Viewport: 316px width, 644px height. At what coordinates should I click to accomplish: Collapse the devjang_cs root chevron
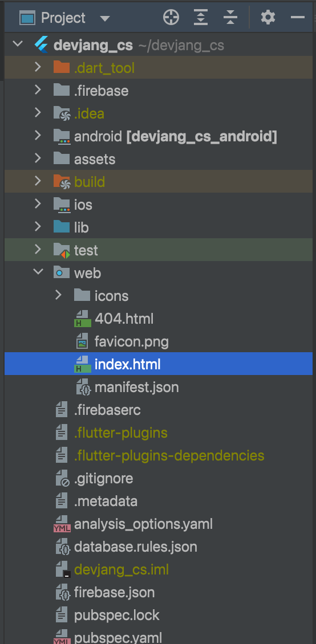(17, 44)
